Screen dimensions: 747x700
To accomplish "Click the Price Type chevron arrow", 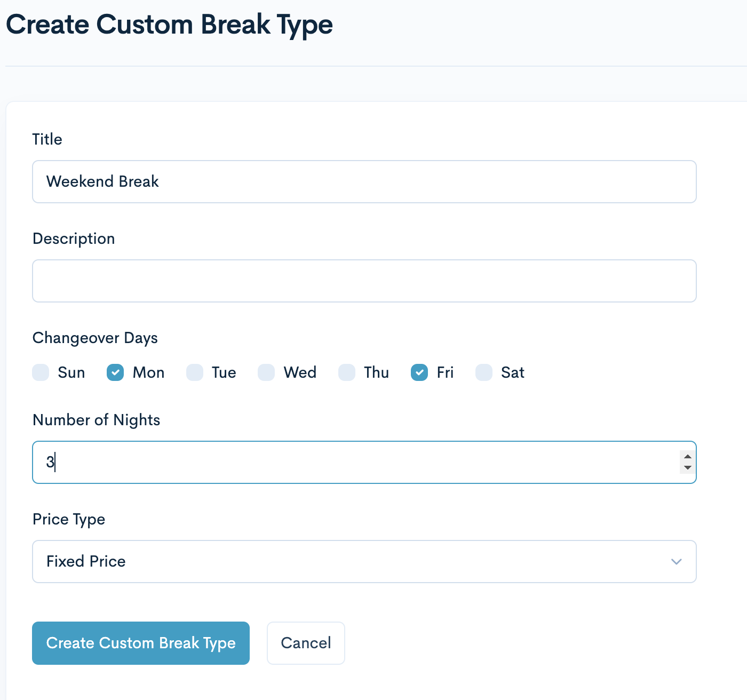I will click(x=676, y=561).
